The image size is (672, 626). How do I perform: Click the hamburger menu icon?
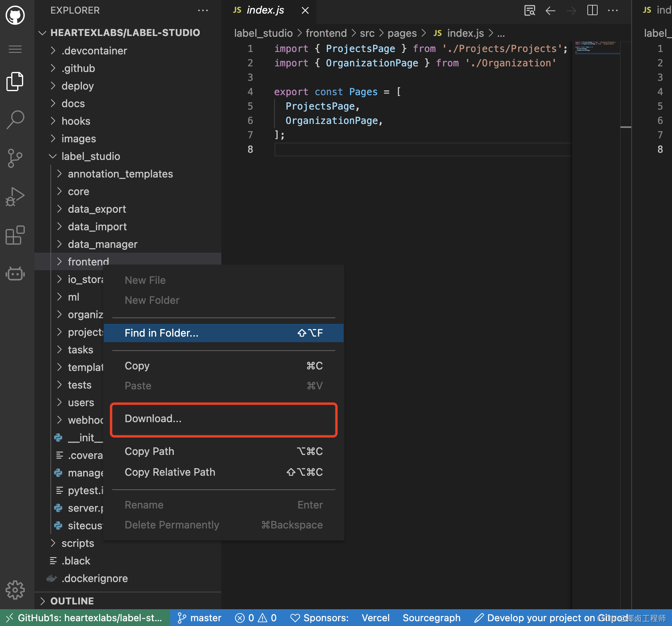(15, 49)
